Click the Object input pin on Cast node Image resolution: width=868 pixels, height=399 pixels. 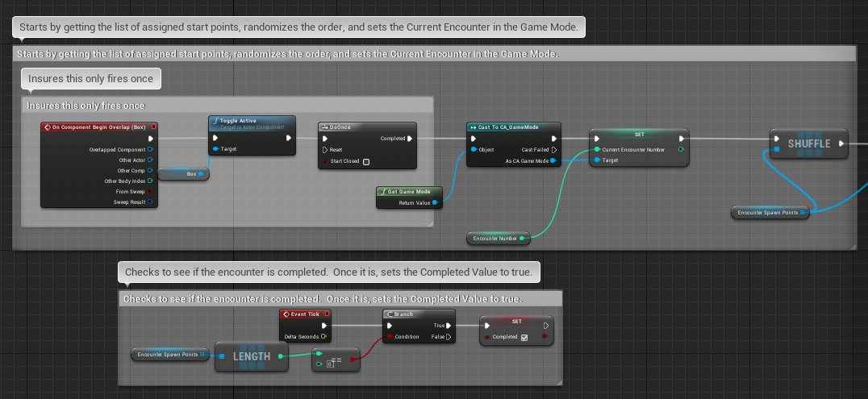tap(474, 149)
